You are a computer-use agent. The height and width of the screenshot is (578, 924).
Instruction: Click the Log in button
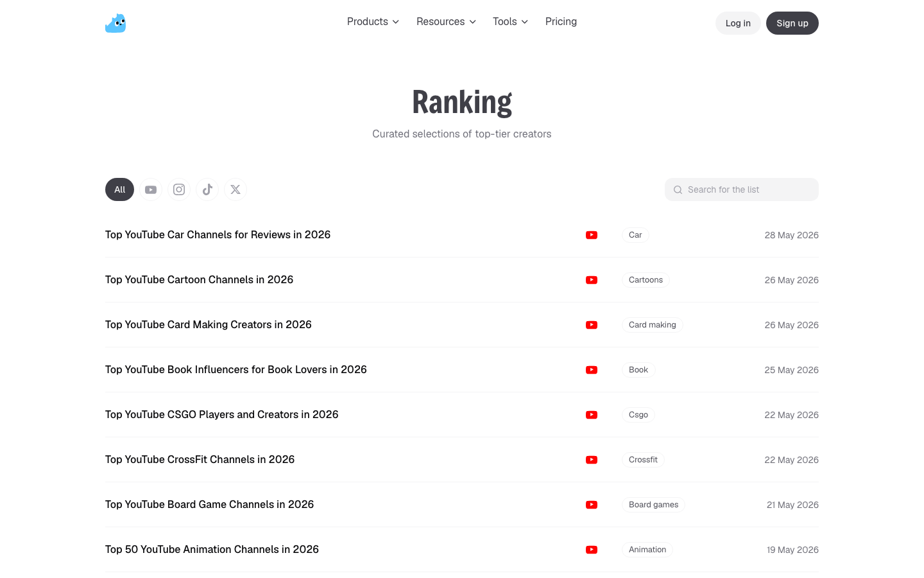(x=738, y=23)
